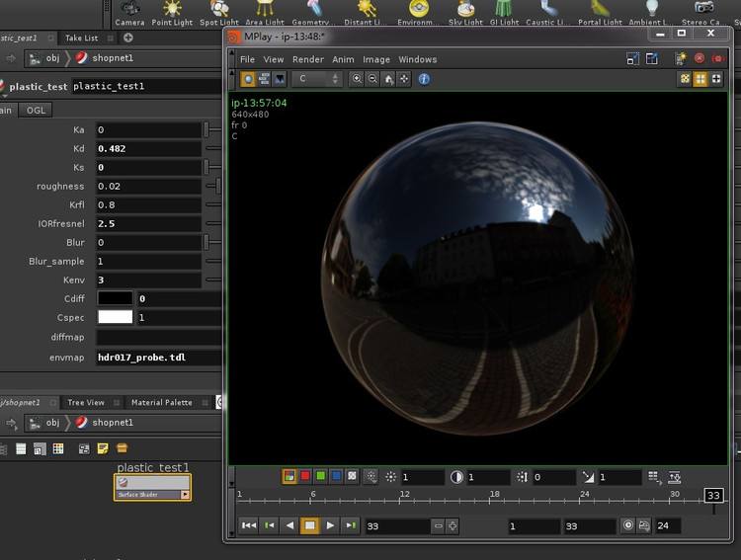Switch to the OGL tab
Image resolution: width=741 pixels, height=560 pixels.
point(37,111)
